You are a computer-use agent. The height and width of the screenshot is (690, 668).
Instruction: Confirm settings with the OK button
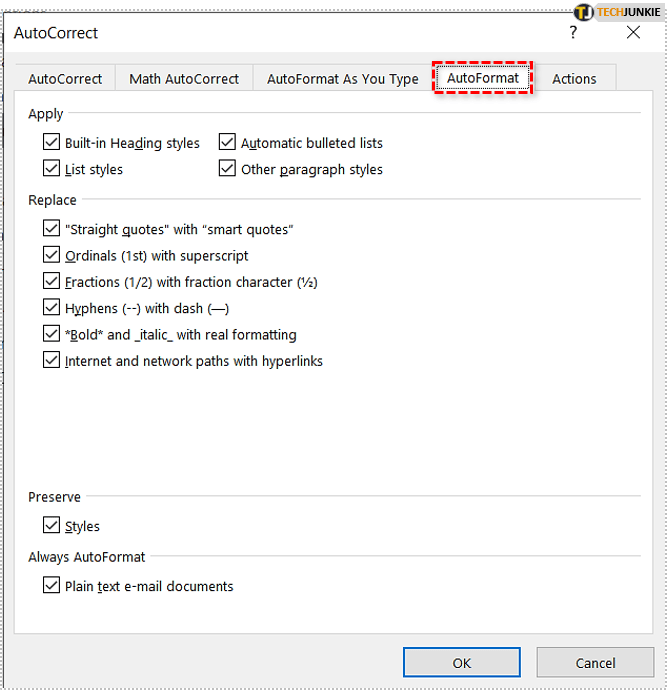(461, 662)
